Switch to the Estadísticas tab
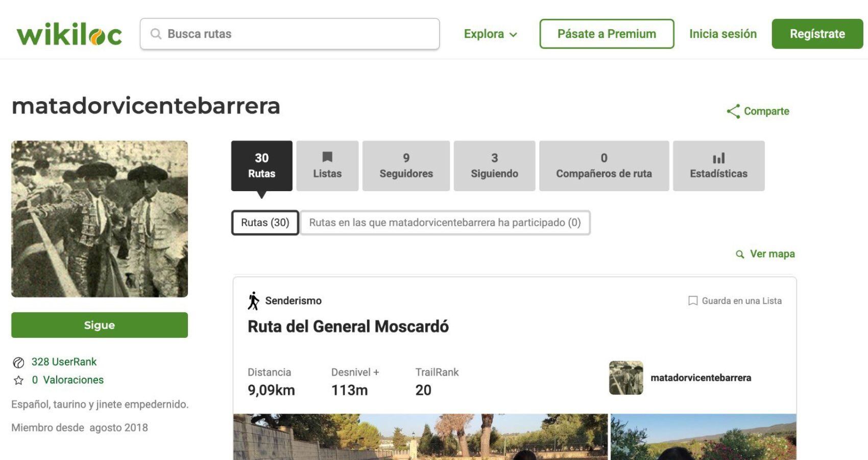The height and width of the screenshot is (460, 868). pyautogui.click(x=719, y=166)
